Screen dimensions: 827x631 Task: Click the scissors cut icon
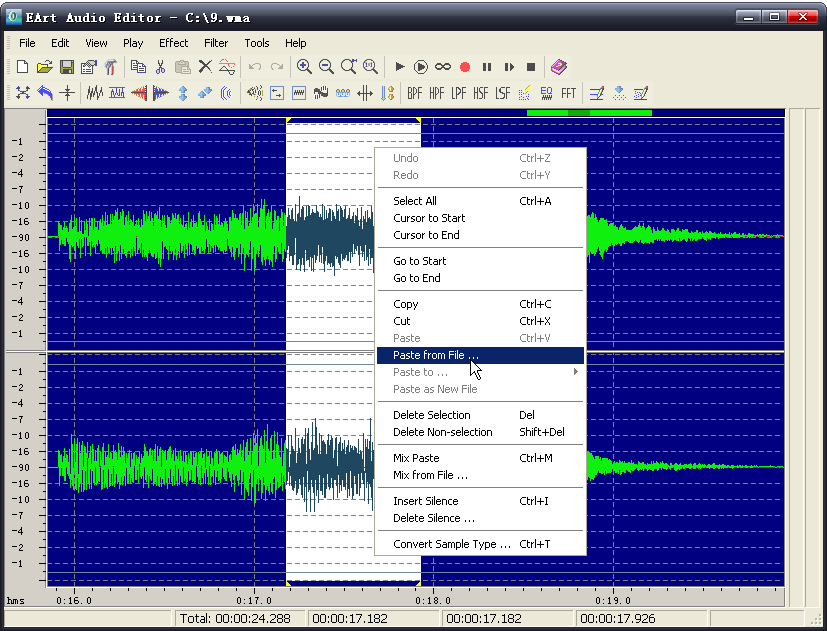point(160,67)
